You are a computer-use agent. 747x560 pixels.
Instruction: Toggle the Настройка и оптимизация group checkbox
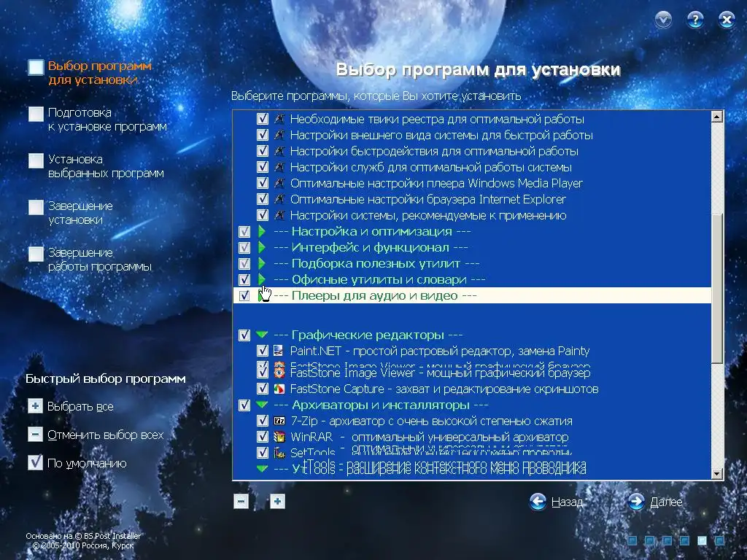coord(244,231)
